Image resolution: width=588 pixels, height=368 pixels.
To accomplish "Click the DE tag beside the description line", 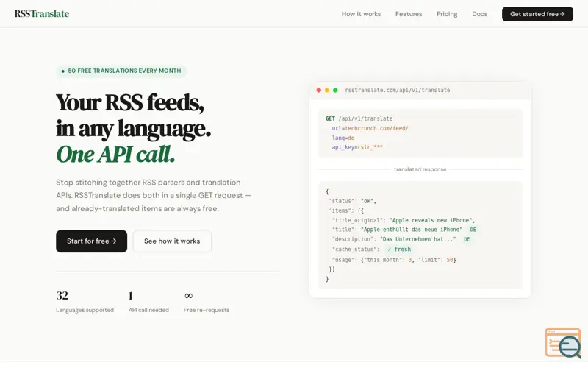I will coord(467,239).
